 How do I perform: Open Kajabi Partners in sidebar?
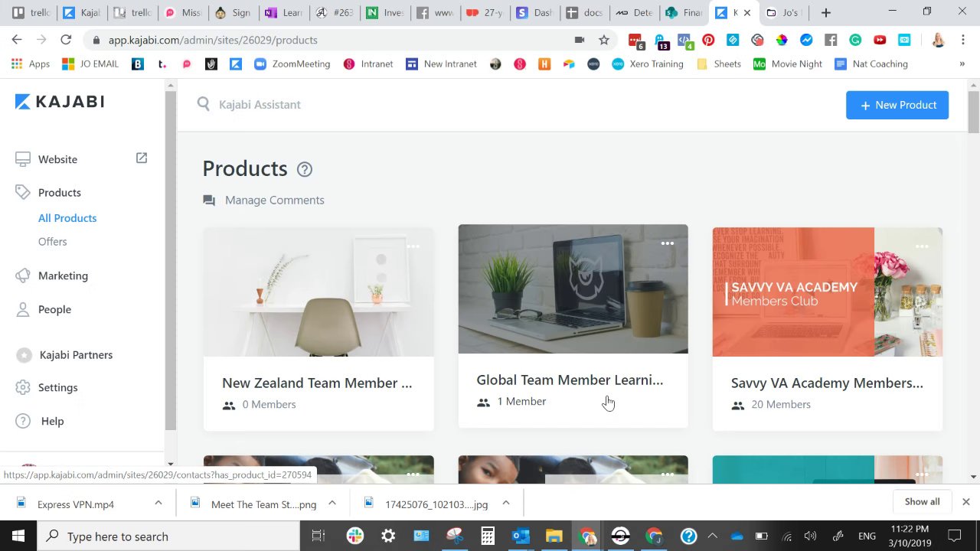(x=76, y=355)
